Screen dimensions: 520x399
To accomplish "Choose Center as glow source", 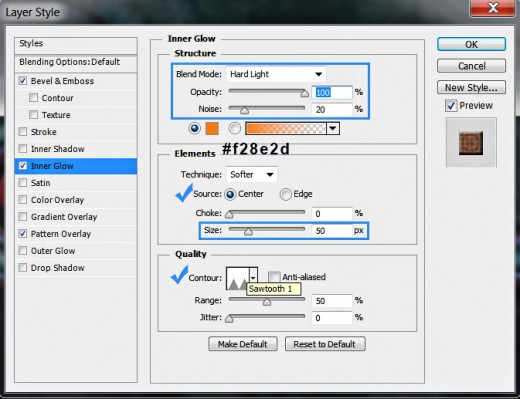I will 230,194.
